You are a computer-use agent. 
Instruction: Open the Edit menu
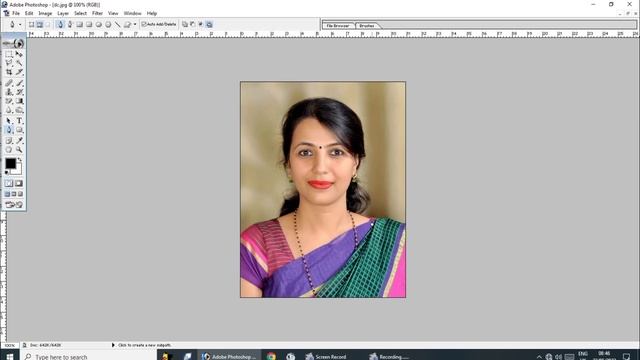(x=29, y=13)
